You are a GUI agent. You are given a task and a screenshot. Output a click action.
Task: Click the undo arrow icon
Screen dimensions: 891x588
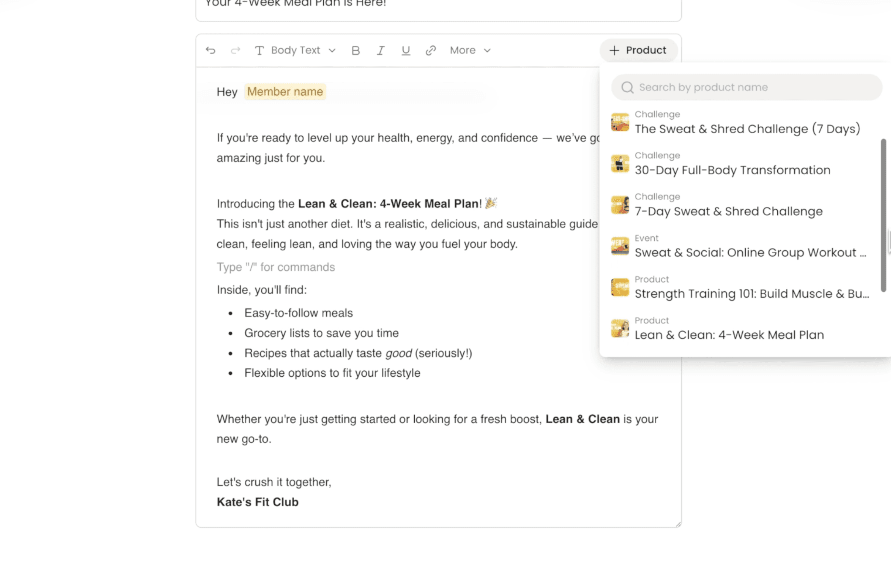coord(211,50)
